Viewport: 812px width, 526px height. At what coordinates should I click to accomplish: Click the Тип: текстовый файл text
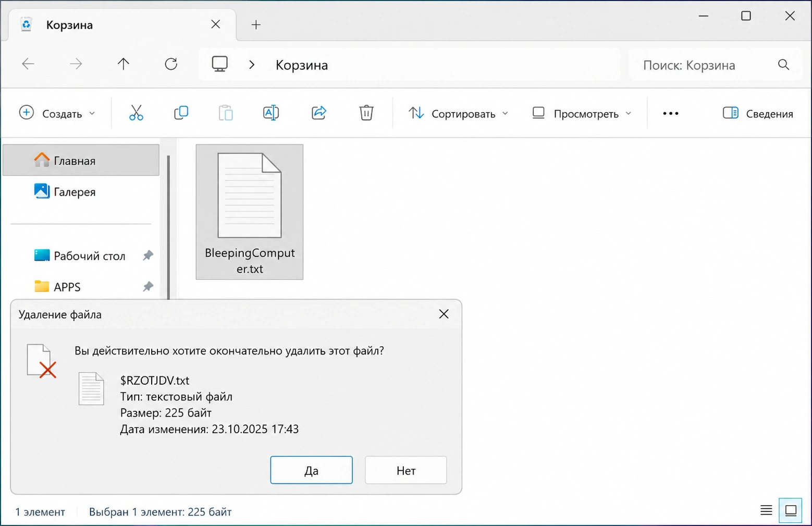pyautogui.click(x=176, y=397)
